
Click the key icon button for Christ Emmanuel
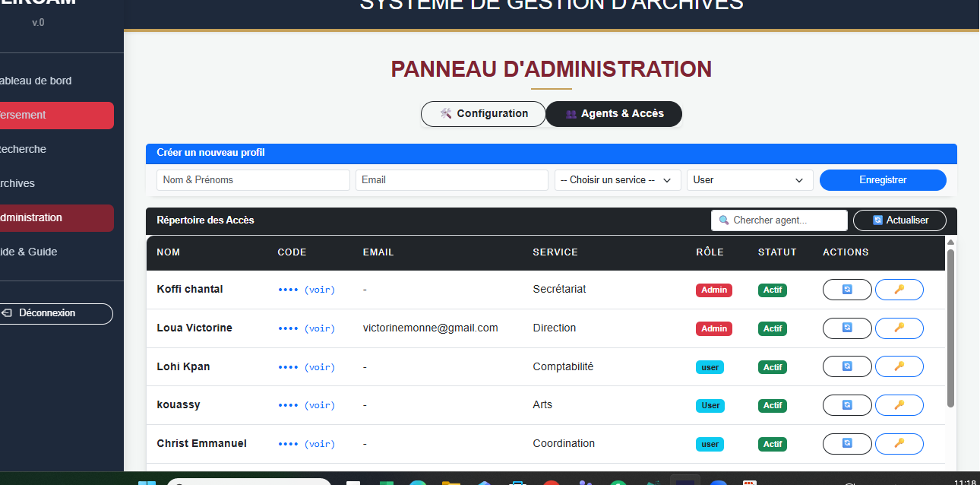point(899,444)
